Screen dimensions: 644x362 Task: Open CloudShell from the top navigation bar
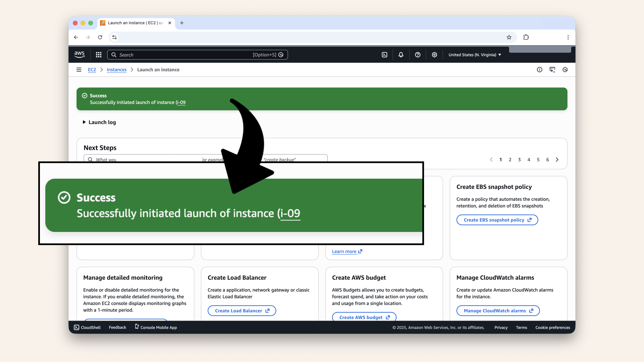click(385, 54)
